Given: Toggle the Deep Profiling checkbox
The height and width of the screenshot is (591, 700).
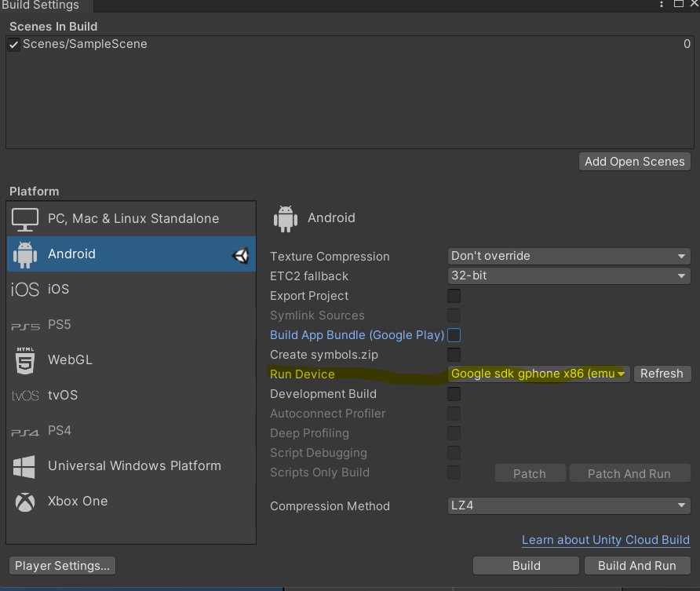Looking at the screenshot, I should coord(454,433).
